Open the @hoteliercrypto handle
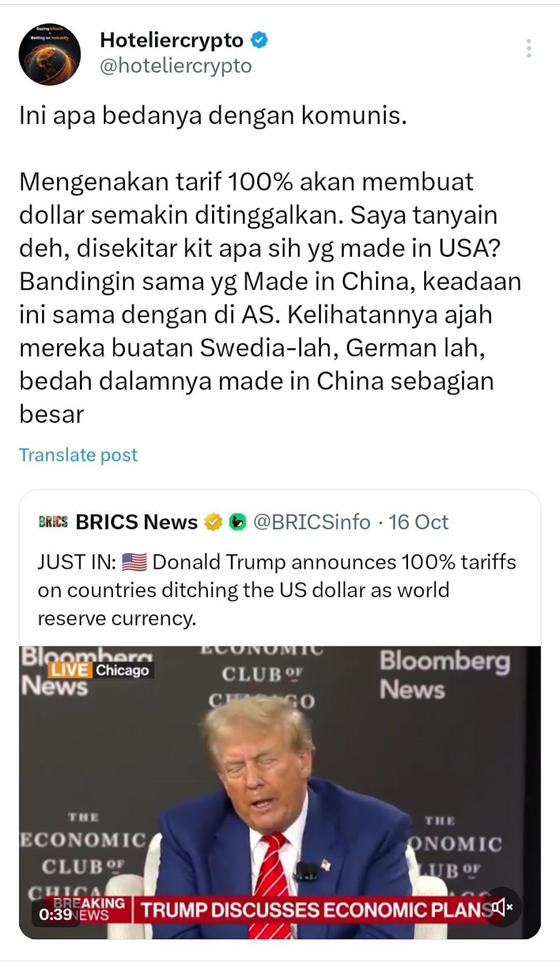The height and width of the screenshot is (962, 560). 175,66
